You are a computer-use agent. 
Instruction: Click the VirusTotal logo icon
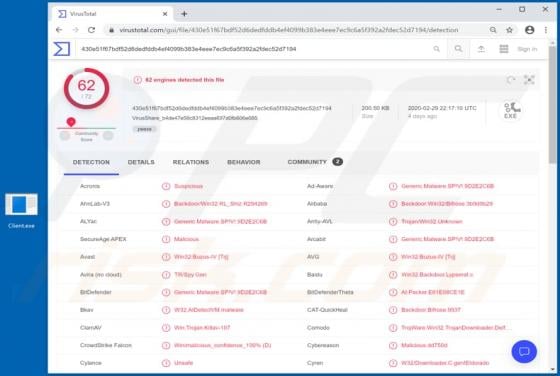click(61, 49)
